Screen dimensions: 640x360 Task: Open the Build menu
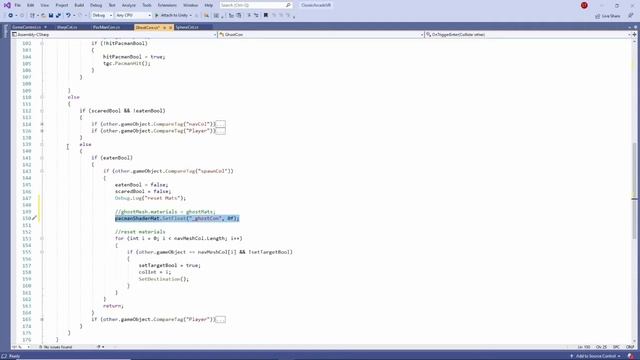coord(79,5)
